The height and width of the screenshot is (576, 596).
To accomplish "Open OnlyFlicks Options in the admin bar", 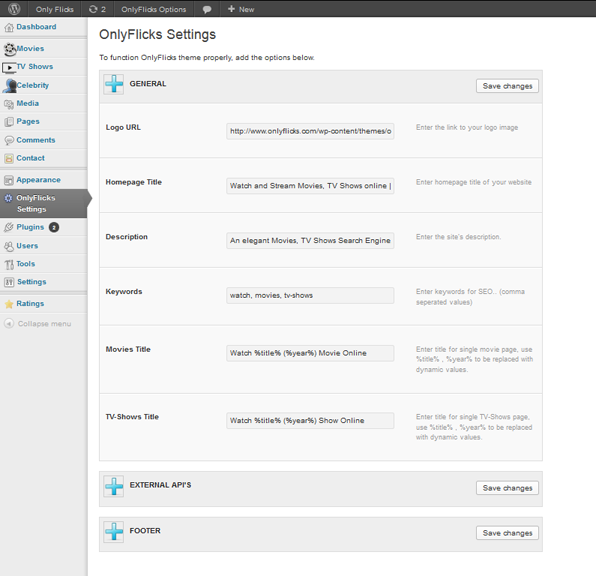I will (x=154, y=10).
